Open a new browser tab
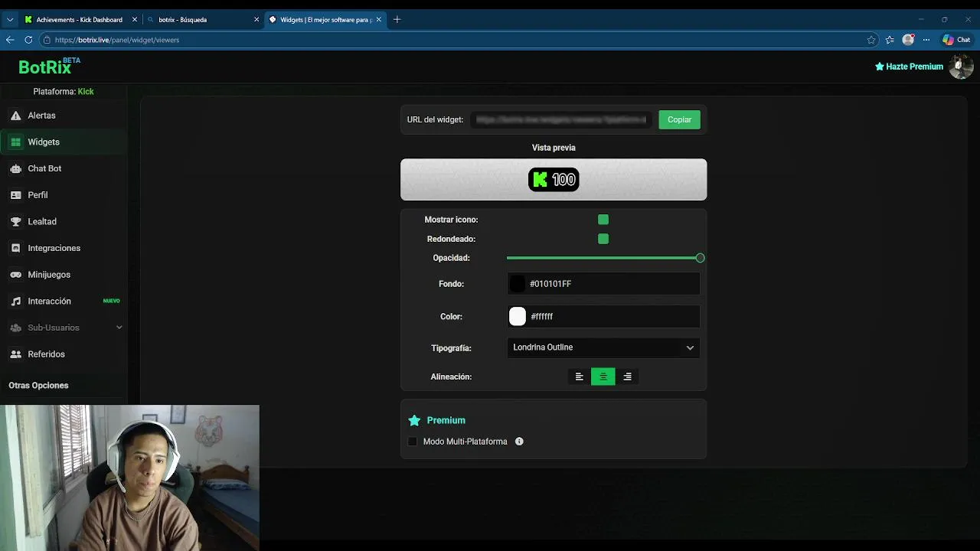Screen dimensions: 980x551 [x=397, y=20]
